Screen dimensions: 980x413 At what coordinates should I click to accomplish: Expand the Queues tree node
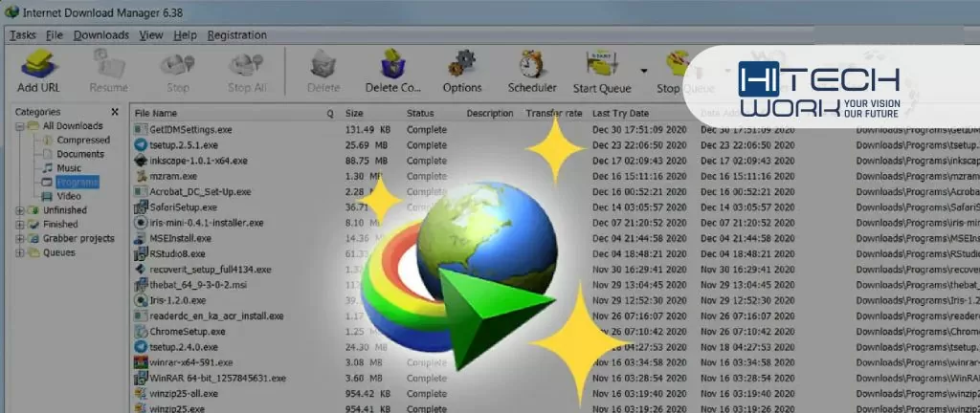click(x=20, y=252)
